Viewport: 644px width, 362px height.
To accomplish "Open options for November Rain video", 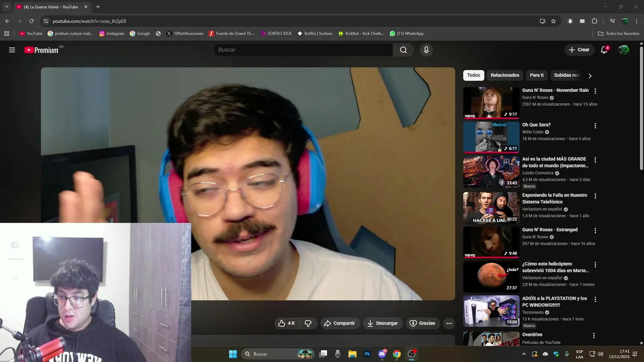I will click(595, 91).
